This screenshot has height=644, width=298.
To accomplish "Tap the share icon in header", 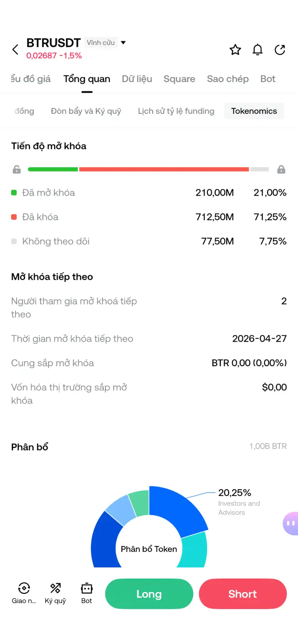I will pyautogui.click(x=280, y=50).
